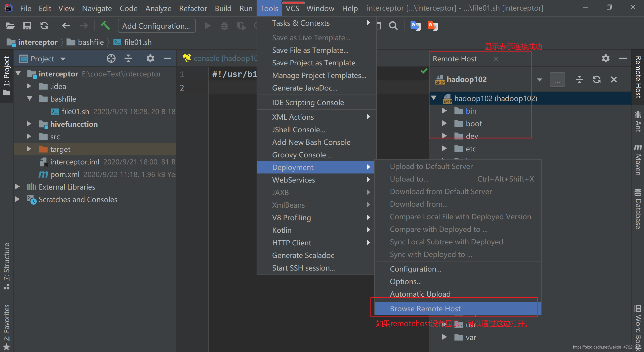The image size is (644, 352).
Task: Expand remote boot folder
Action: (445, 123)
